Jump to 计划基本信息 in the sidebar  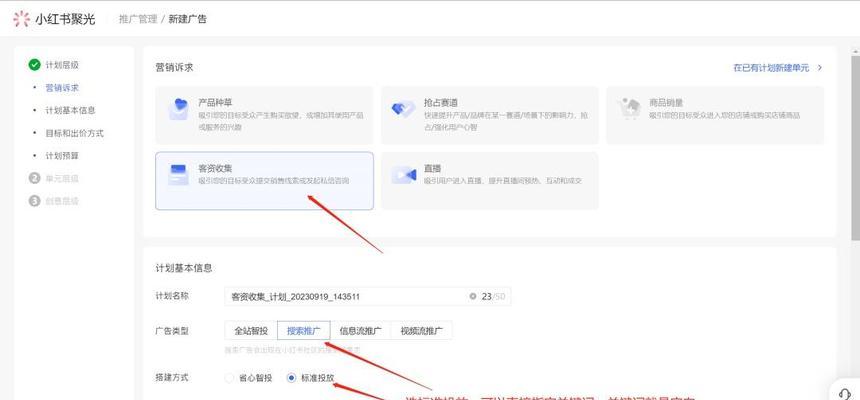pos(70,110)
